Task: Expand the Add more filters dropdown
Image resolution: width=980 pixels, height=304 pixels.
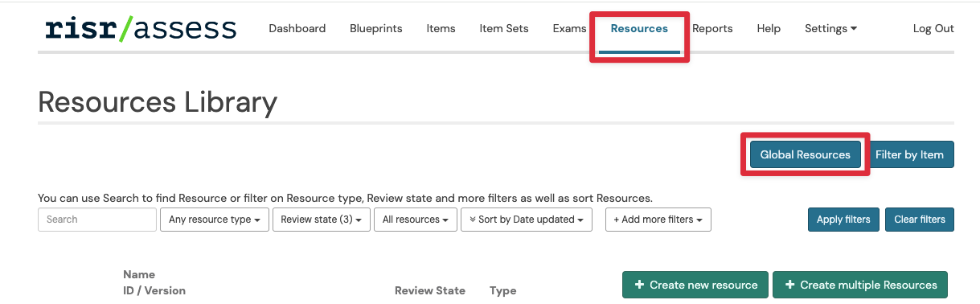Action: point(658,220)
